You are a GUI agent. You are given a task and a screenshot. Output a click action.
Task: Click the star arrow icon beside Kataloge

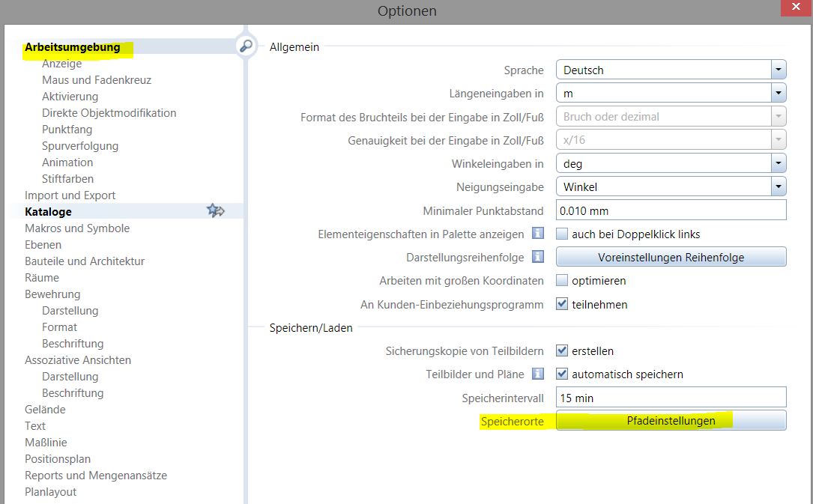tap(216, 211)
